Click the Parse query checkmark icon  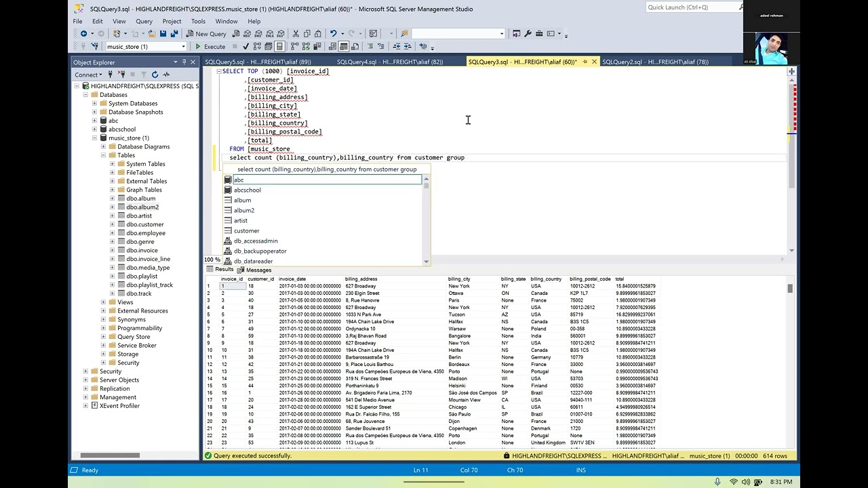pyautogui.click(x=245, y=46)
